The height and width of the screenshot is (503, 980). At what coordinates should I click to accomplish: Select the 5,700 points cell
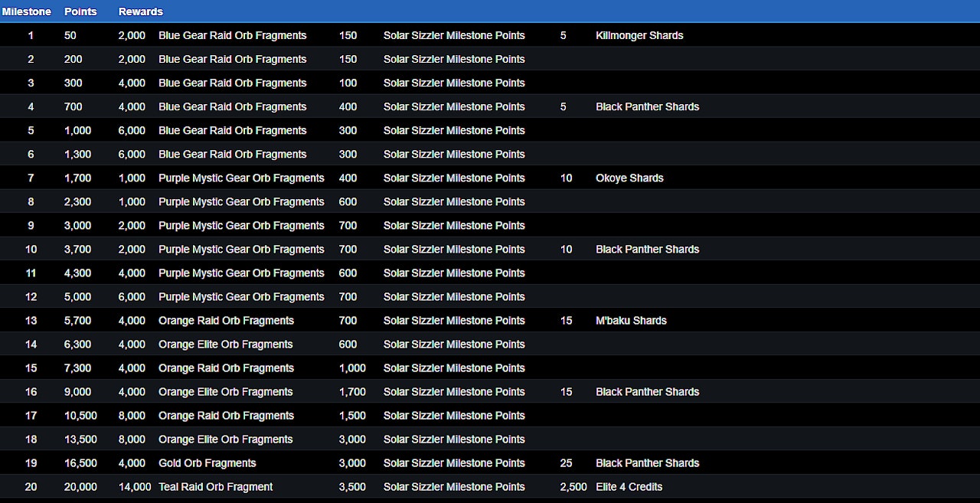click(77, 320)
